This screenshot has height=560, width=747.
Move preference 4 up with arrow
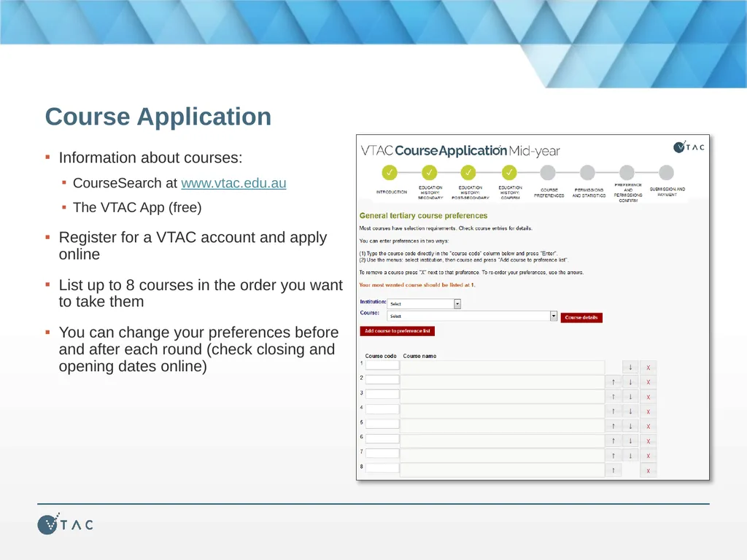coord(613,411)
